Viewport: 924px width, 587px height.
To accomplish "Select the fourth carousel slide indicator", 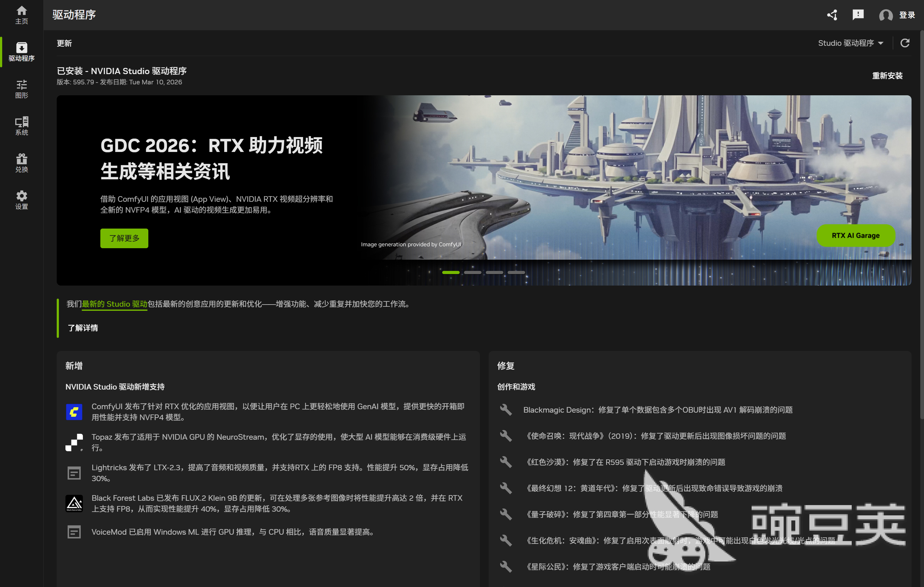I will [x=516, y=272].
